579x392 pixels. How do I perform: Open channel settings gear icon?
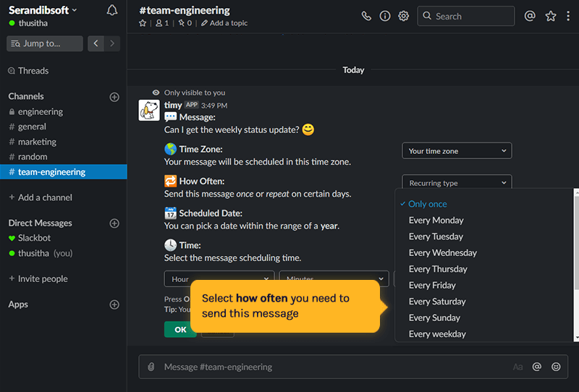click(x=403, y=16)
